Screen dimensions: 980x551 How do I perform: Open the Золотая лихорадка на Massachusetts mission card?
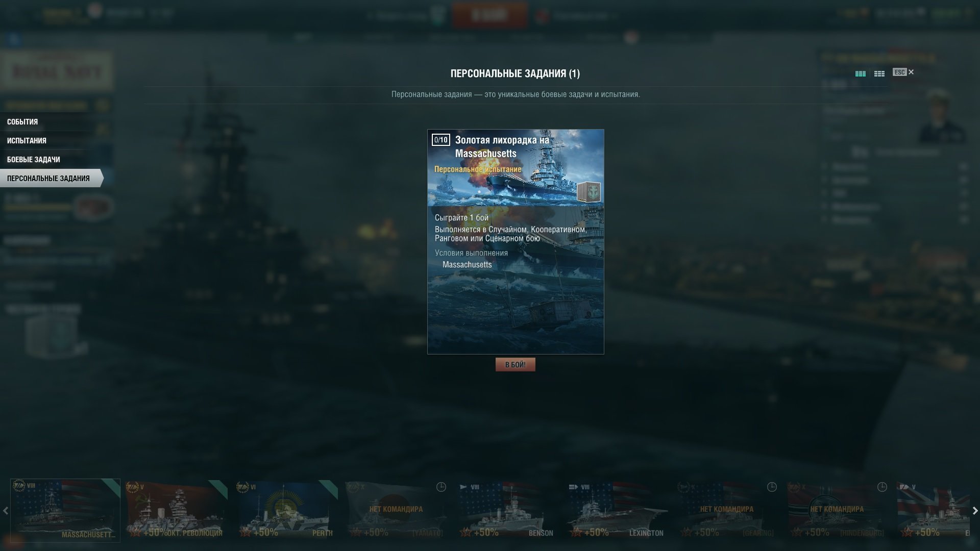(x=516, y=241)
